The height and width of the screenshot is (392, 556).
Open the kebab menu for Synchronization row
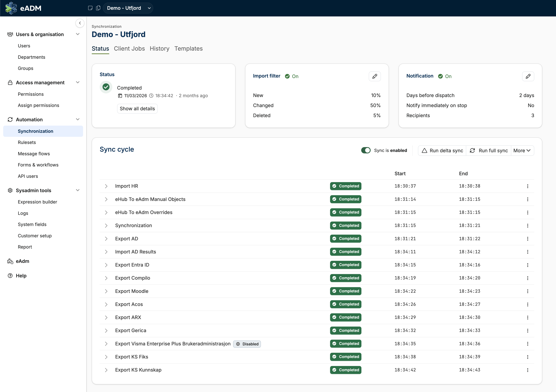527,226
